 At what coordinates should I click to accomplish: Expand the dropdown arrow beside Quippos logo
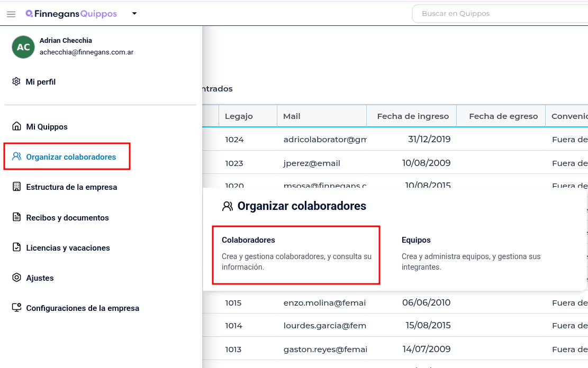coord(134,14)
